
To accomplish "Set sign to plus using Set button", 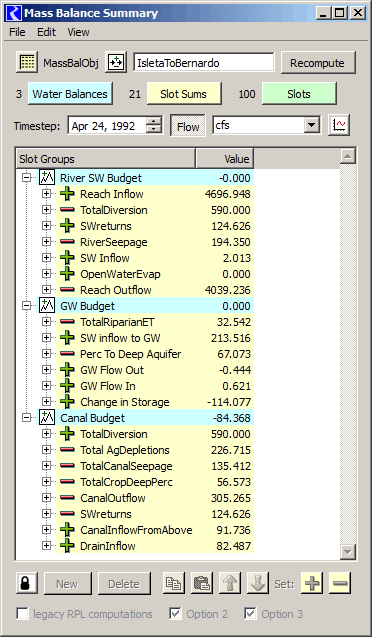I will click(x=311, y=583).
